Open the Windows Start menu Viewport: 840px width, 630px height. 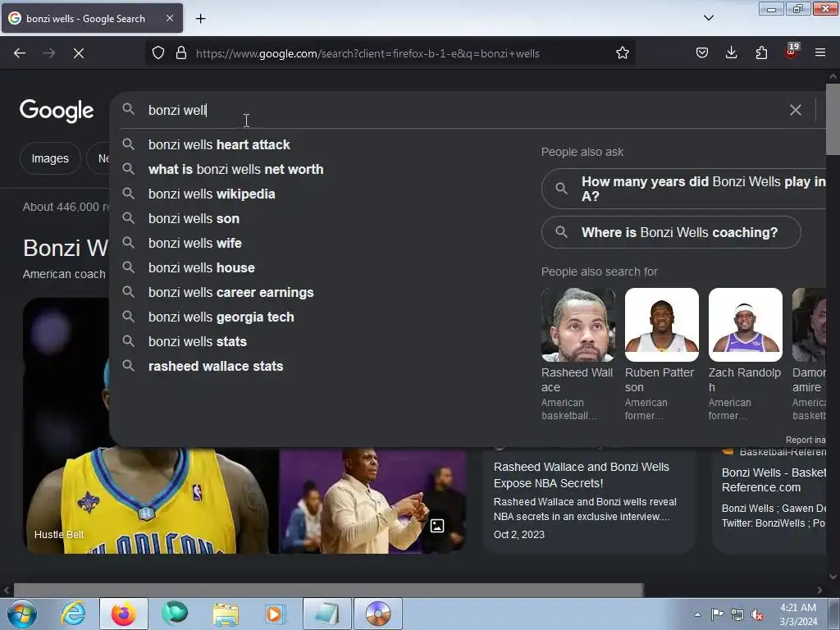coord(21,614)
